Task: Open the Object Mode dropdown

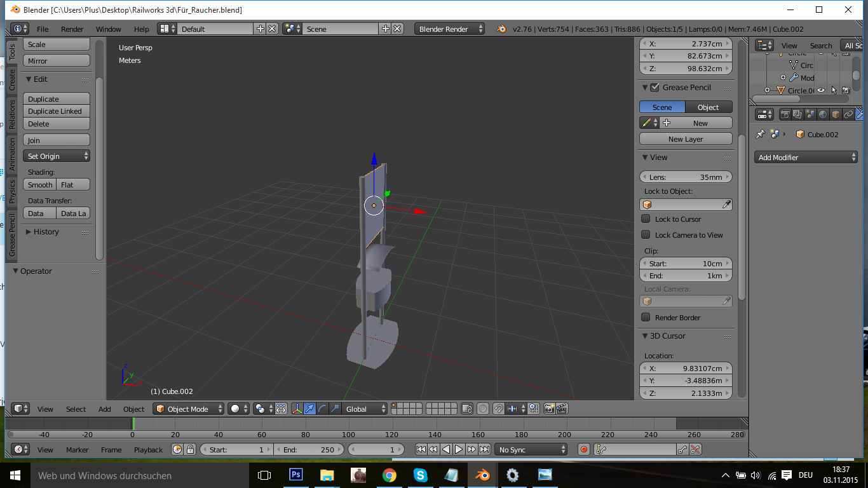Action: point(189,409)
